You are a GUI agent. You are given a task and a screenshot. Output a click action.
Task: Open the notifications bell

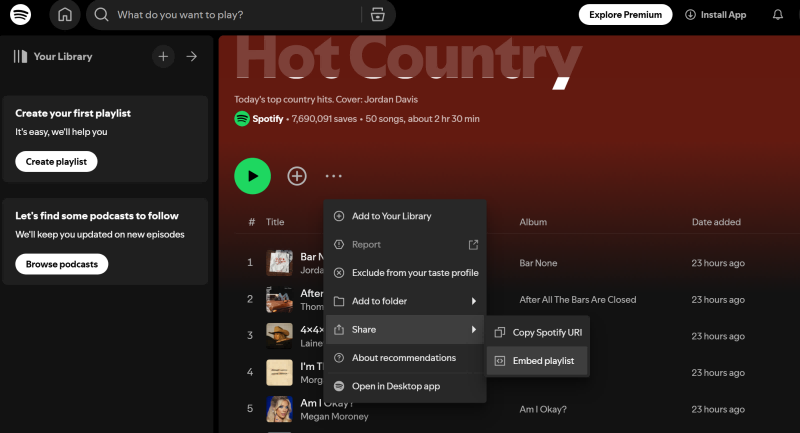(x=778, y=15)
